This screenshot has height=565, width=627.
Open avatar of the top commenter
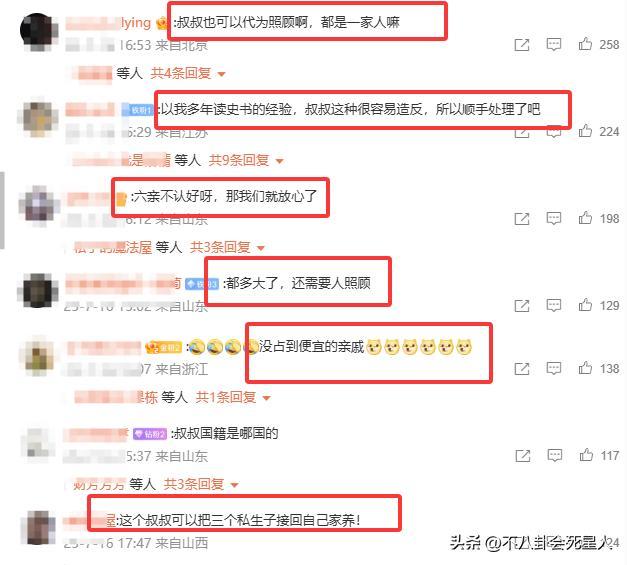click(38, 32)
